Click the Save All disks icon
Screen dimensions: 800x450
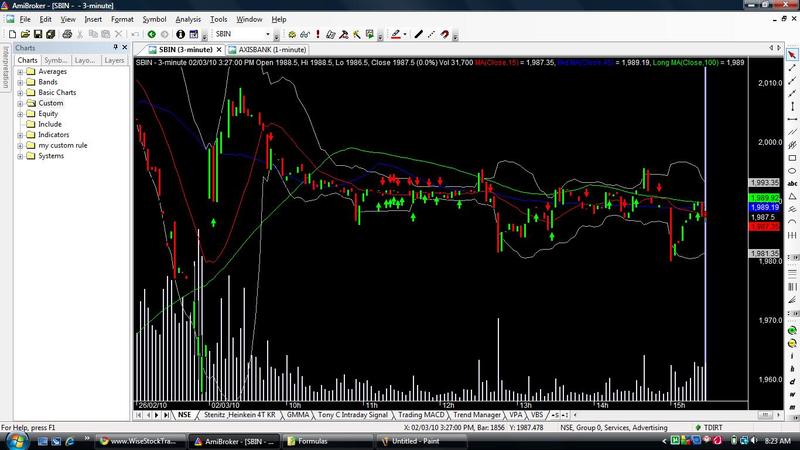point(51,34)
